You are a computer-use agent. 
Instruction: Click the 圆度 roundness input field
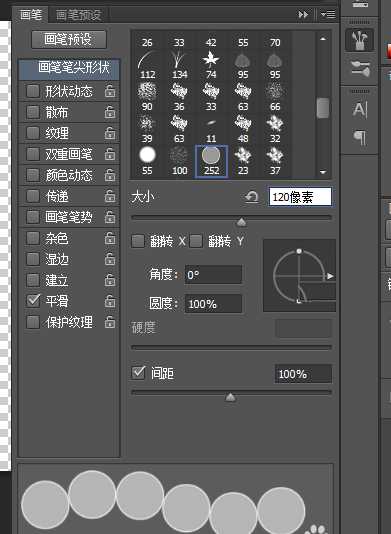213,303
